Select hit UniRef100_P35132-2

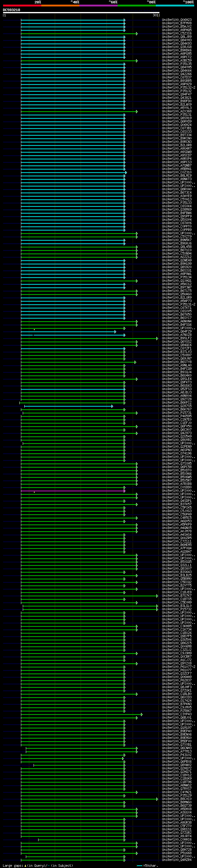click(179, 88)
